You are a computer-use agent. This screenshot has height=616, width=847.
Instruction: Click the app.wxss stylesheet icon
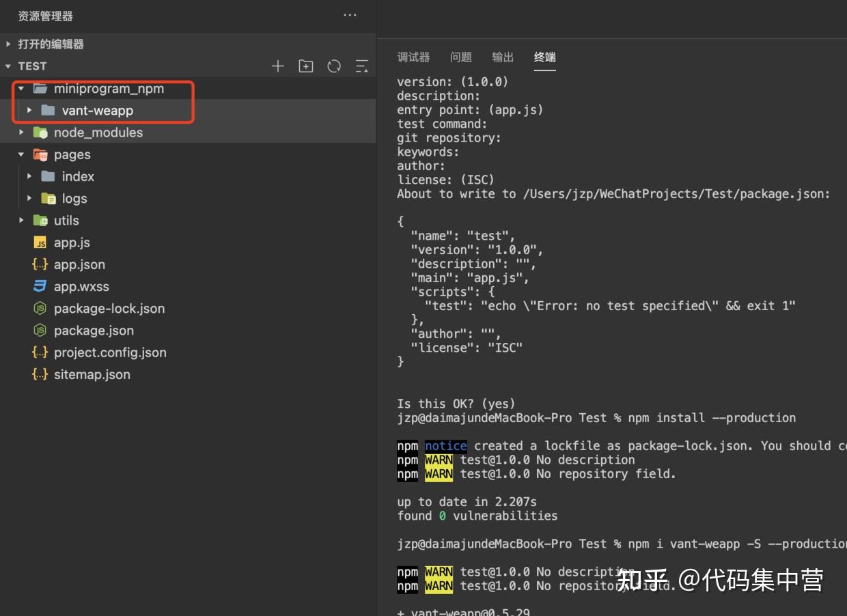pos(40,286)
